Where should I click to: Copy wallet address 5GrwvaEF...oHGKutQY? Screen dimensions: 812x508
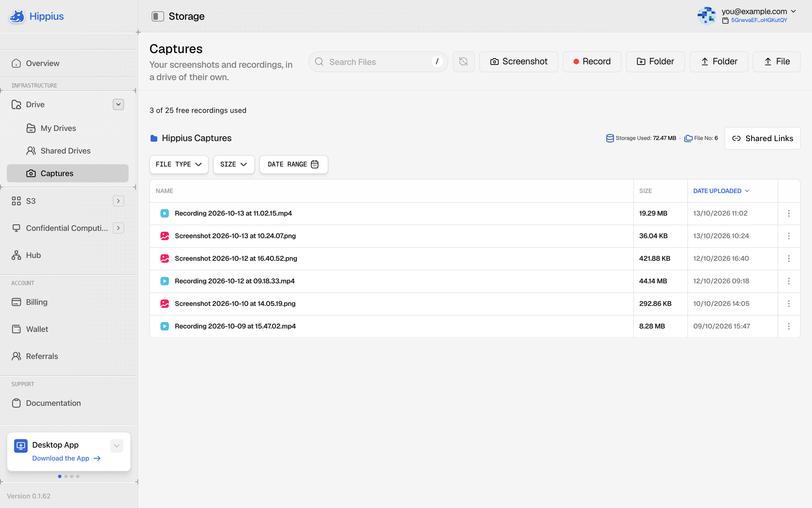759,20
